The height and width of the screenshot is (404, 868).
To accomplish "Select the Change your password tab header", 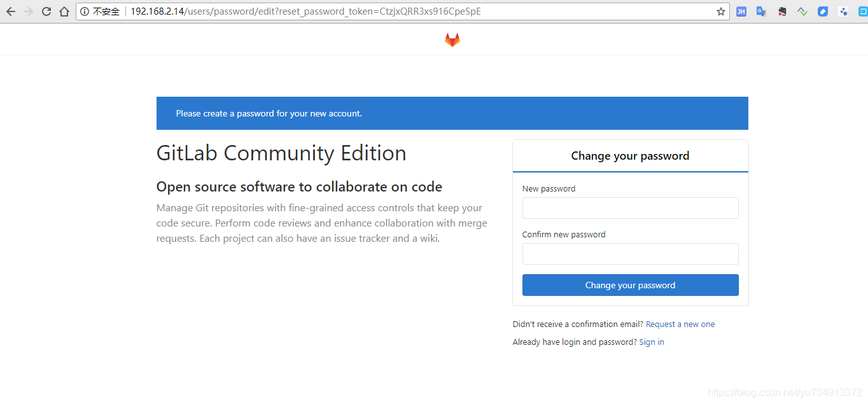I will coord(630,156).
